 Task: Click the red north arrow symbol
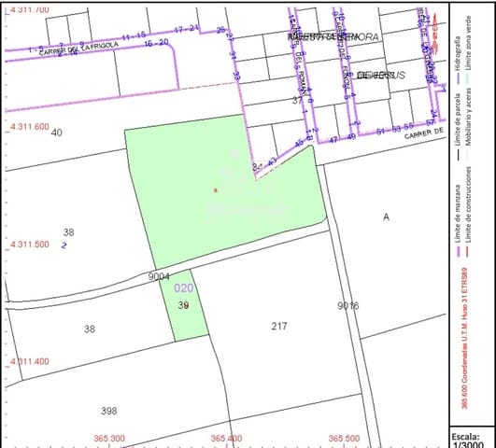tap(435, 34)
